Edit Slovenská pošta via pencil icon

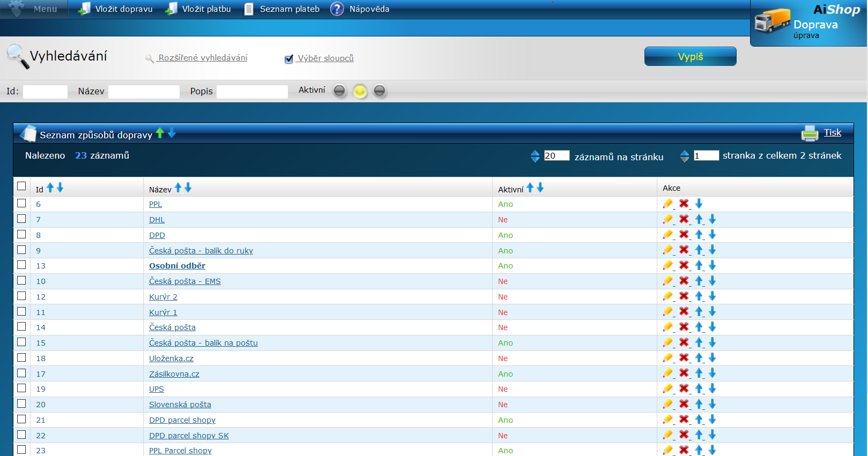(667, 404)
